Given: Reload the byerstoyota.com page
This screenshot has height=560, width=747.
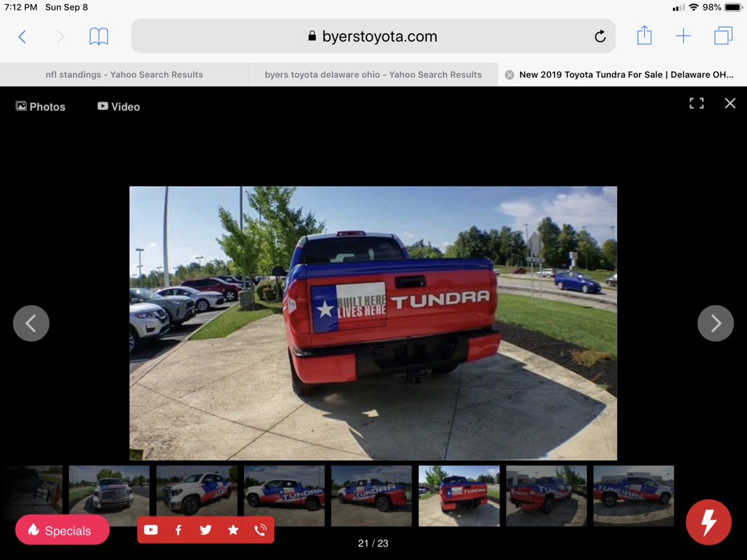Looking at the screenshot, I should click(600, 36).
